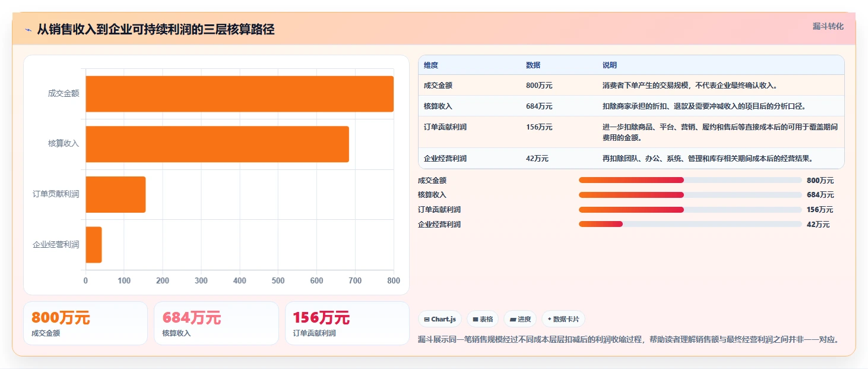The height and width of the screenshot is (369, 868).
Task: Click the 订单贡献利润 cell in the table
Action: 445,127
